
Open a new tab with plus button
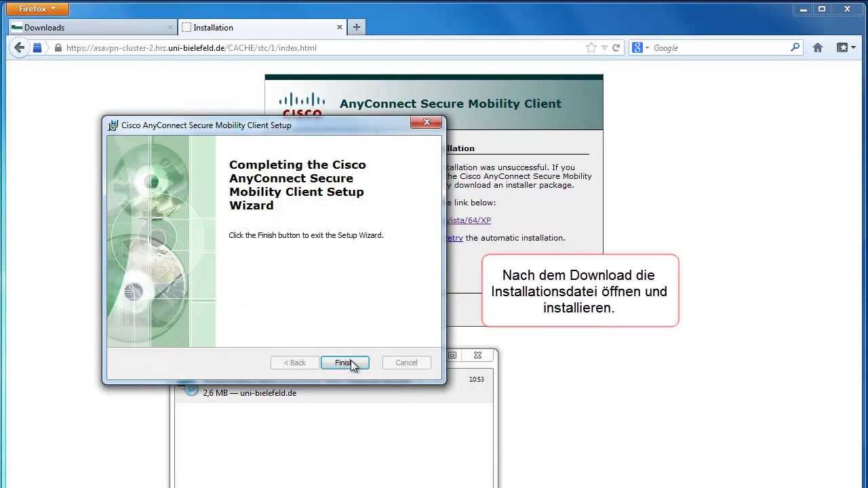[357, 27]
